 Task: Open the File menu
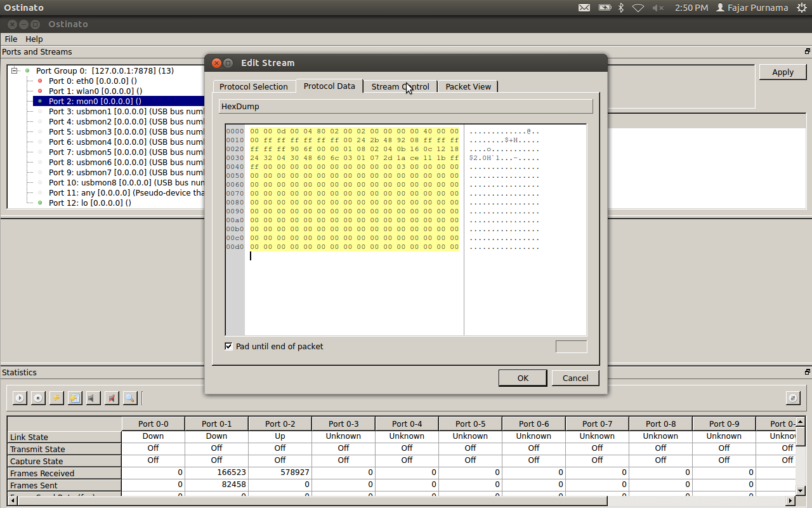coord(11,39)
